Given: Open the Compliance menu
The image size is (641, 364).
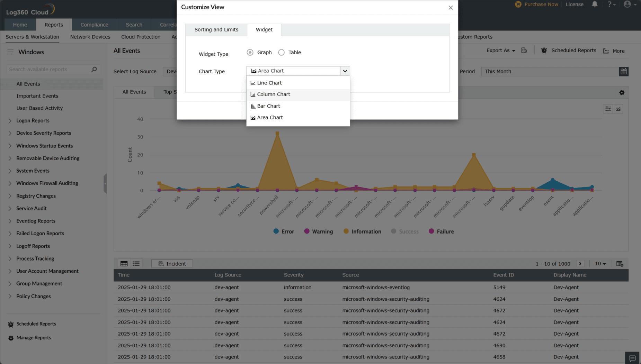Looking at the screenshot, I should (94, 25).
